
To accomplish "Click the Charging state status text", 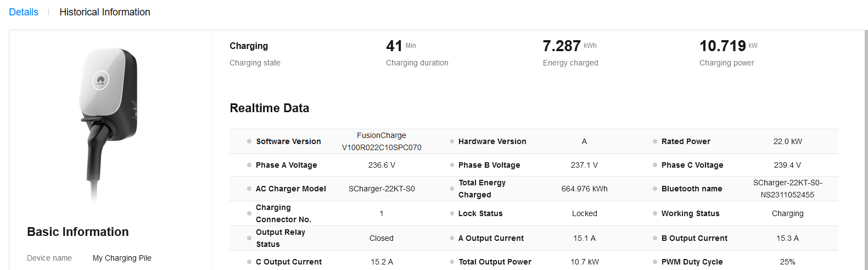I will click(x=249, y=46).
